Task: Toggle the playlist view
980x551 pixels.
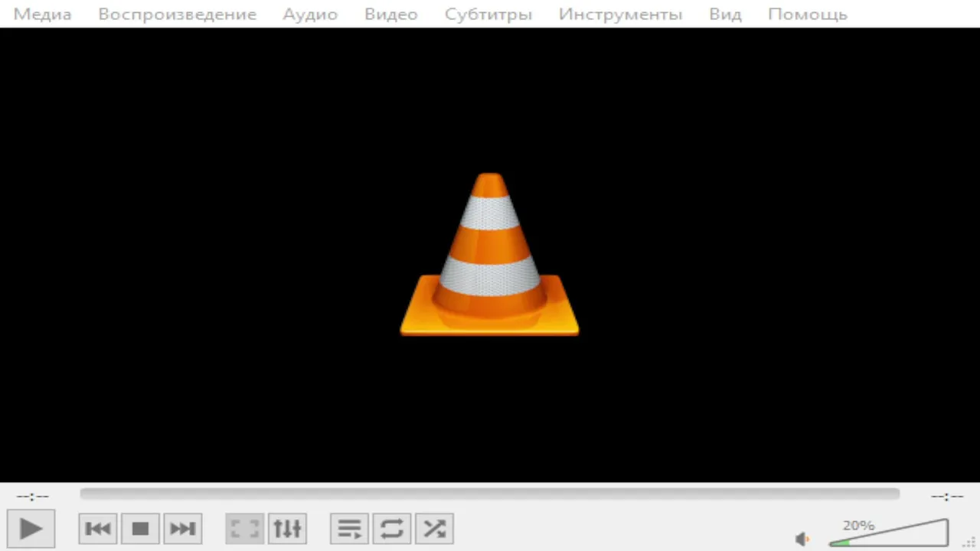Action: tap(350, 528)
